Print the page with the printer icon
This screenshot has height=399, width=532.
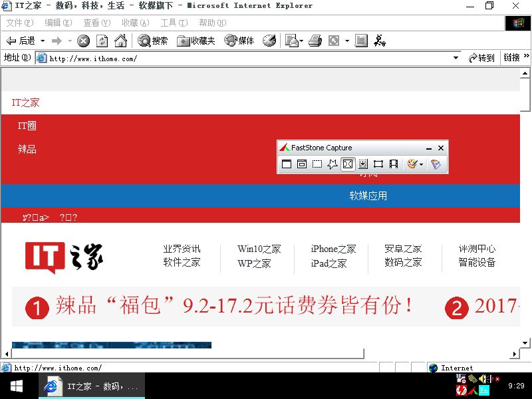[x=315, y=41]
